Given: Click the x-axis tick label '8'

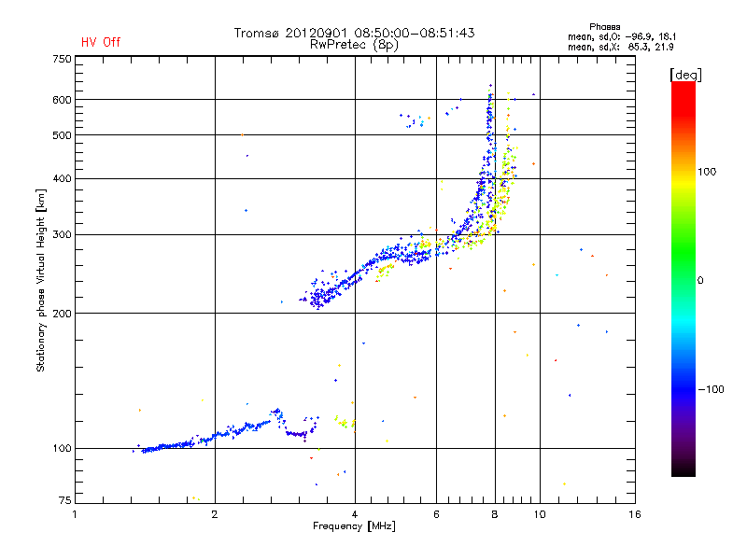Looking at the screenshot, I should (495, 514).
